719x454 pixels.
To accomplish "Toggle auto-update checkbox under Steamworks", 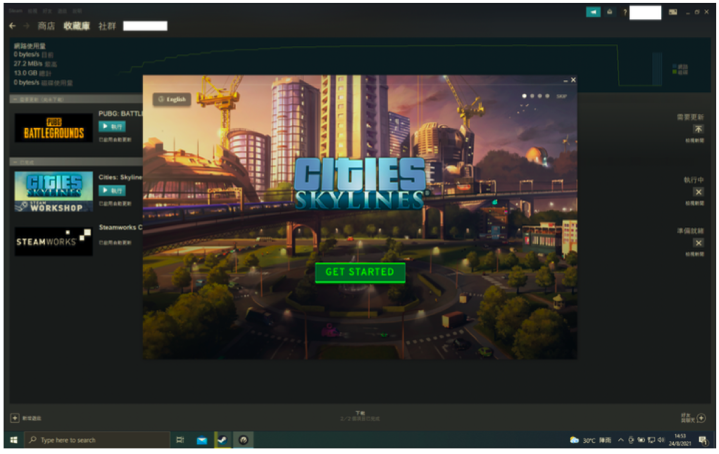I will [x=101, y=243].
